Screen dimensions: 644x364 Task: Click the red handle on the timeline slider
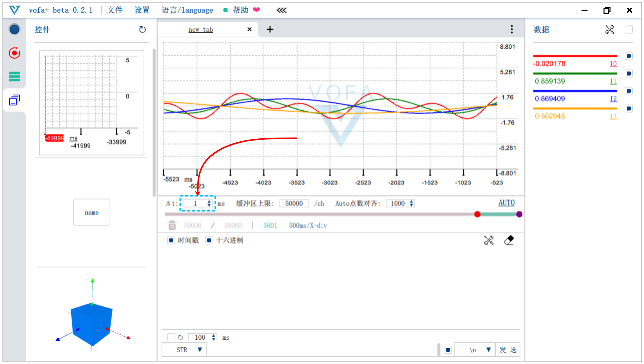point(477,214)
